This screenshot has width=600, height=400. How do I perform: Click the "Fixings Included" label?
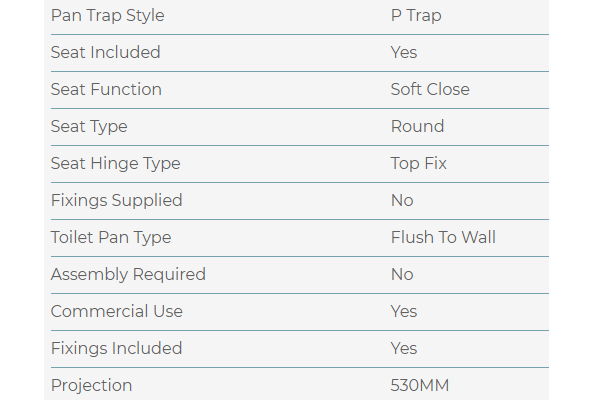(116, 348)
